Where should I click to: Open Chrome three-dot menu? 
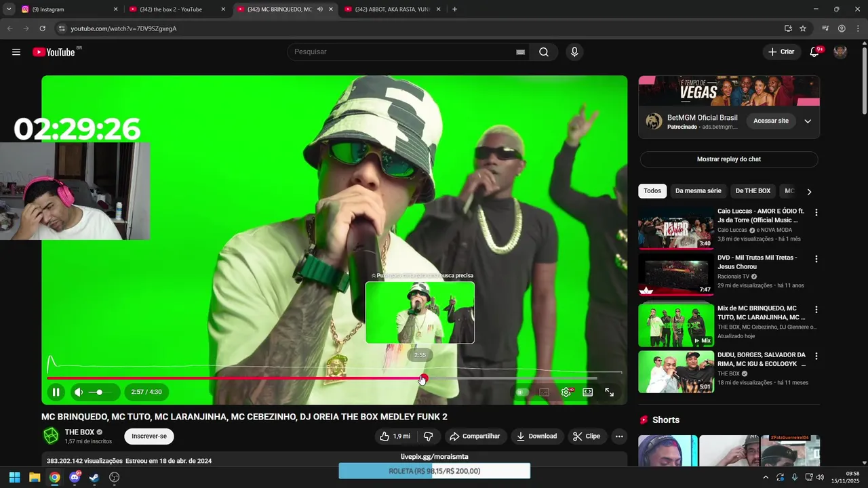pos(857,28)
